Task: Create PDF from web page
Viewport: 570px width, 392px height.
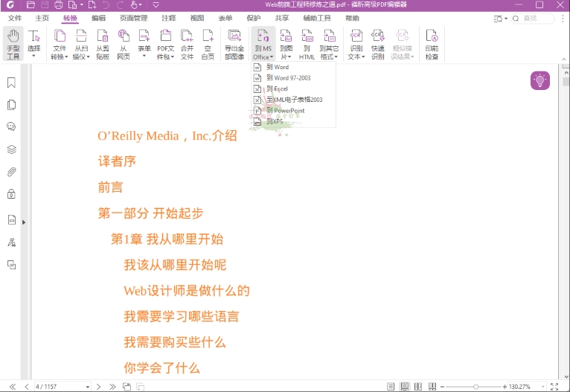Action: (124, 45)
